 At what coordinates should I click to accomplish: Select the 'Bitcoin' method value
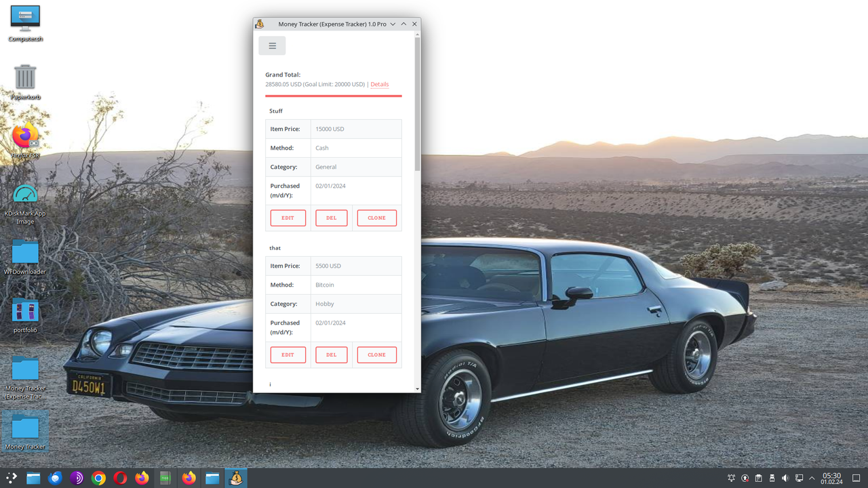(325, 285)
